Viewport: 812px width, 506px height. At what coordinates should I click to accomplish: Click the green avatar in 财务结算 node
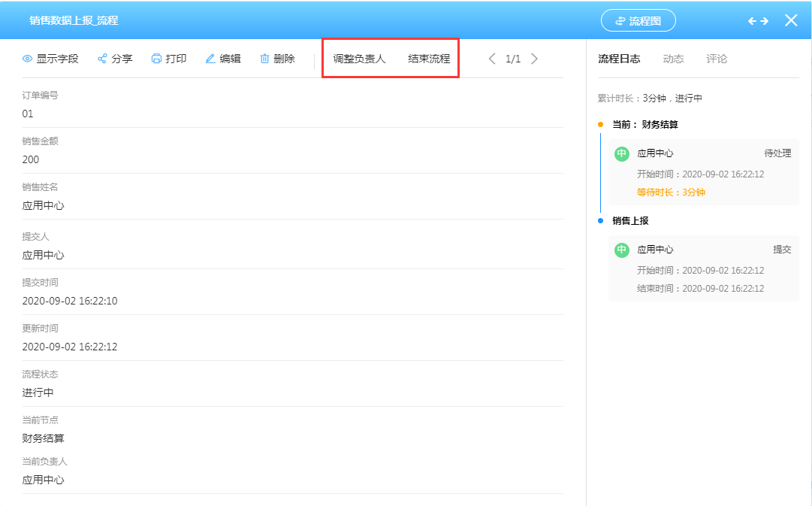(621, 153)
